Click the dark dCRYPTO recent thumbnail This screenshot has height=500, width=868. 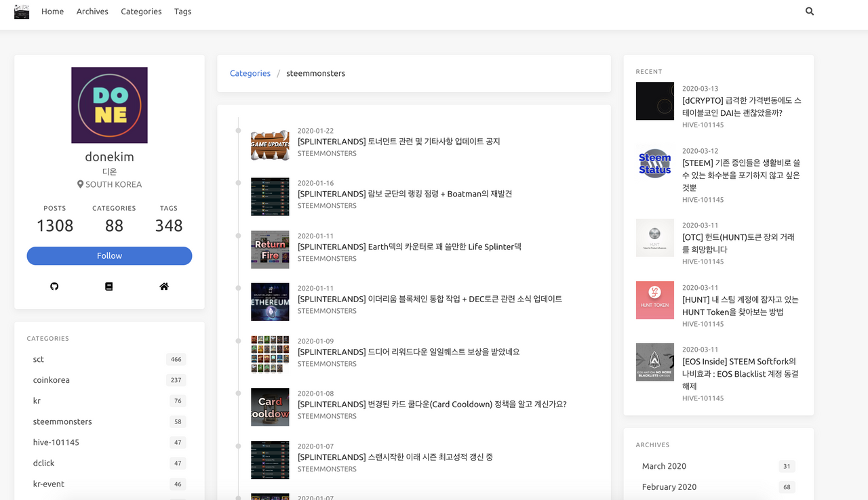pos(655,101)
